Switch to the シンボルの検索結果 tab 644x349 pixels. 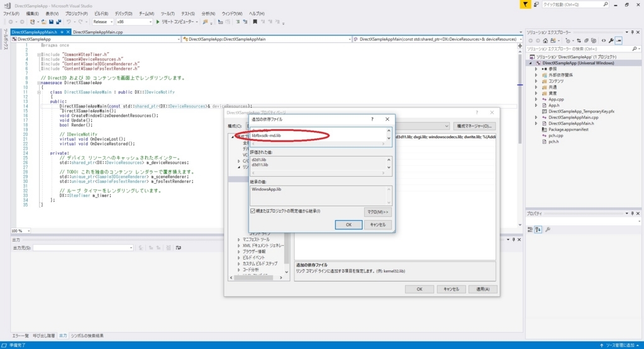[x=87, y=336]
